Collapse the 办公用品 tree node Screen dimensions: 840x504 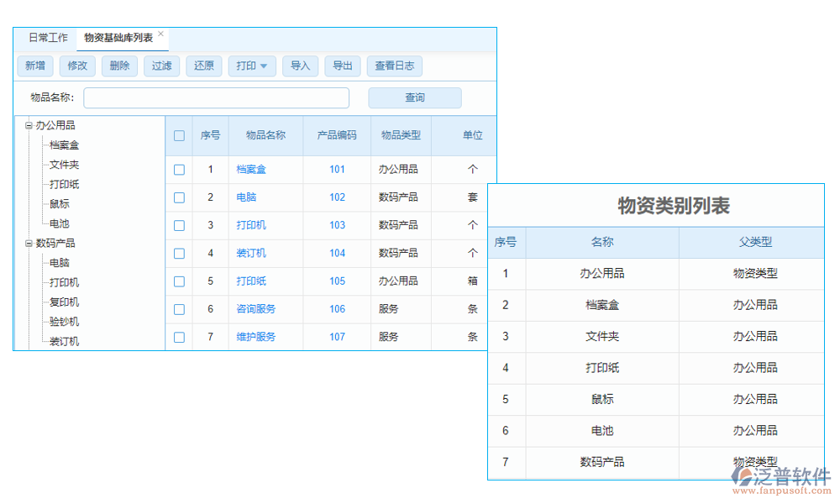(x=28, y=124)
